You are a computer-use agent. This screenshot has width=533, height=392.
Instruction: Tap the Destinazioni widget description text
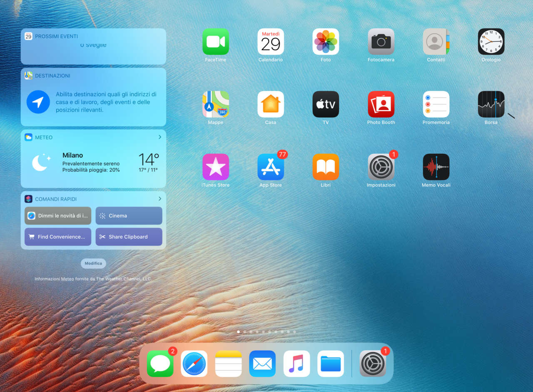106,102
